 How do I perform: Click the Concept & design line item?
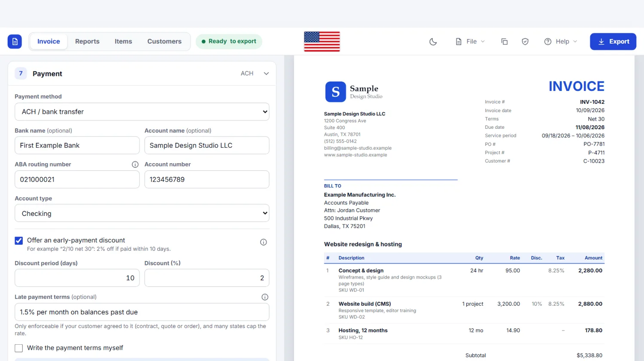[464, 280]
